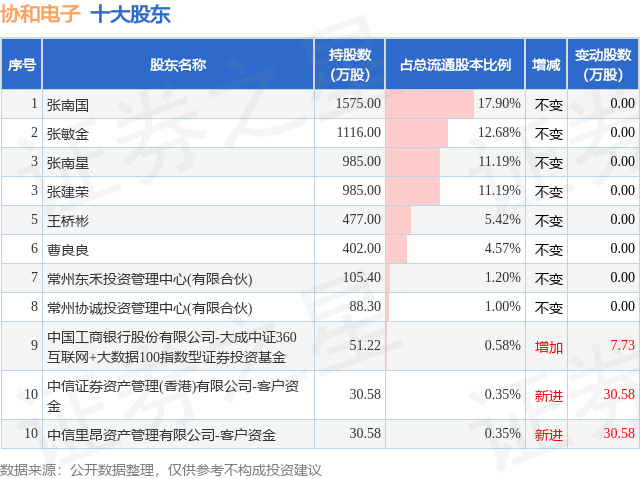Viewport: 640px width, 479px height.
Task: Click the 1.20% ratio value
Action: (502, 277)
